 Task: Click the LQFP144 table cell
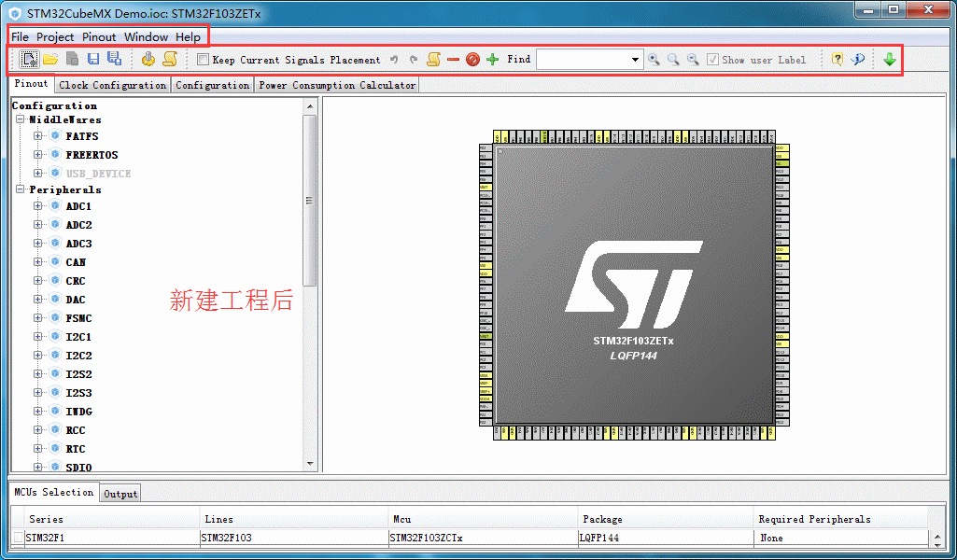tap(666, 538)
